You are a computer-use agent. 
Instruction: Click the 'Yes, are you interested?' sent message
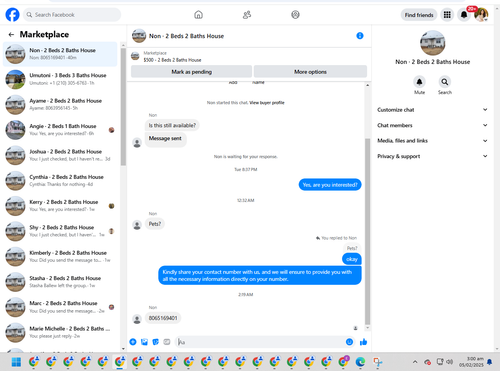(x=330, y=185)
